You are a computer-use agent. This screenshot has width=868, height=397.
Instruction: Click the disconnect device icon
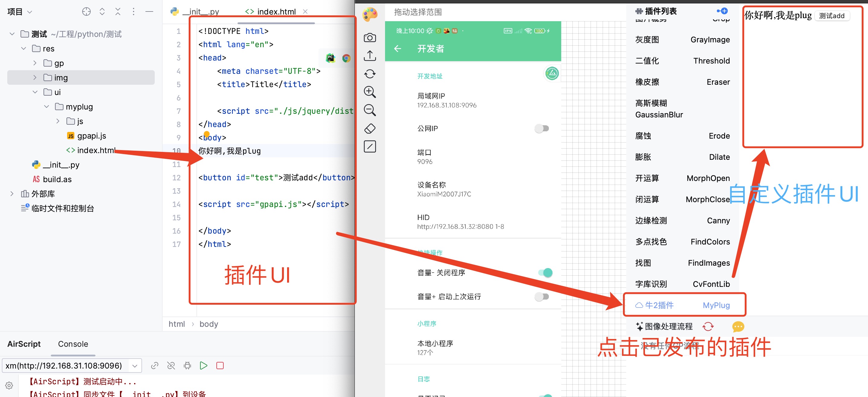[171, 366]
